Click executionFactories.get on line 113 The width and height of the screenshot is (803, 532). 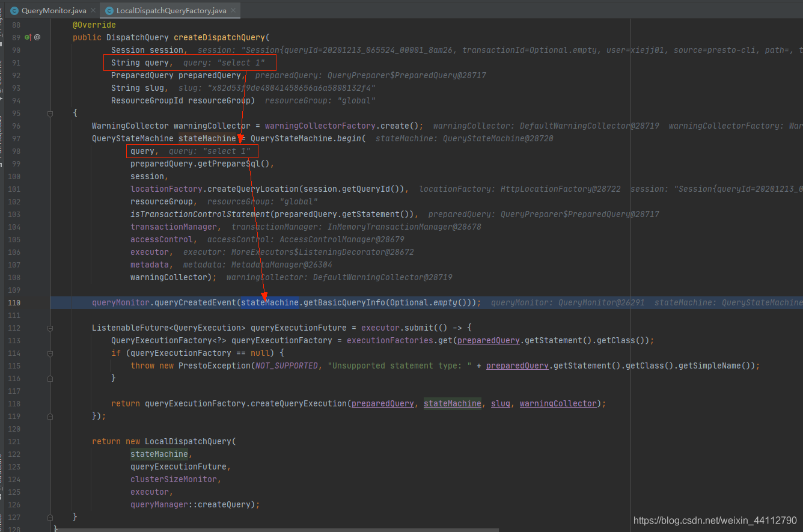click(x=400, y=340)
